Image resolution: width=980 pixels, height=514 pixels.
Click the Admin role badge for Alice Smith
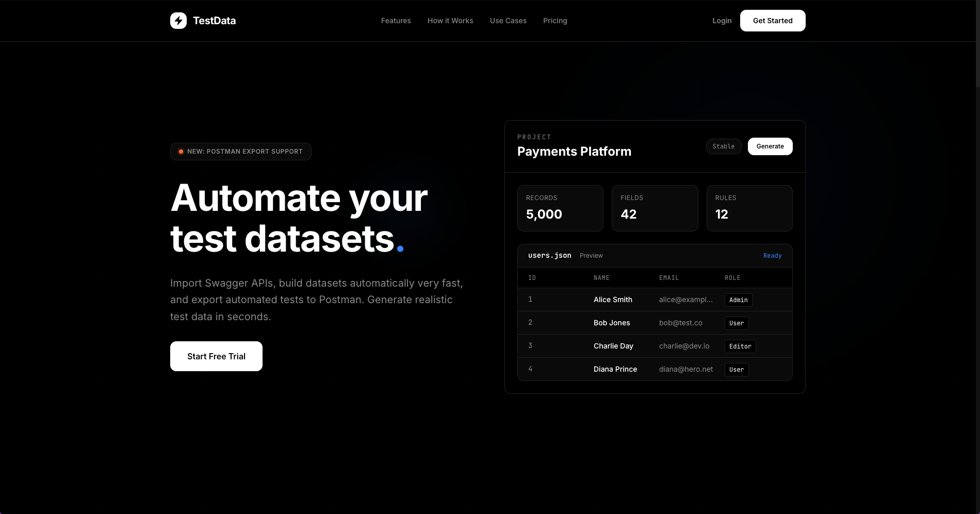pyautogui.click(x=738, y=300)
